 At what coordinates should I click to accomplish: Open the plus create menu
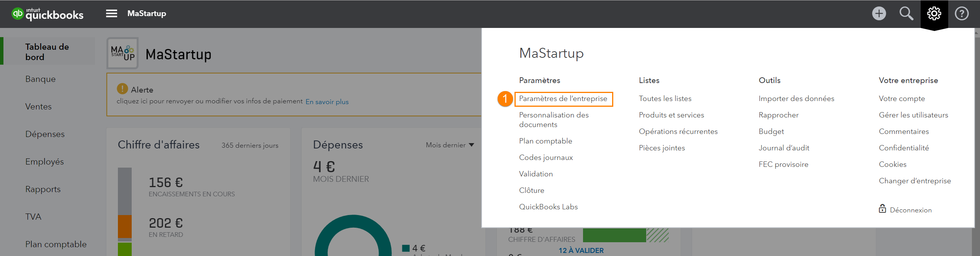coord(879,14)
